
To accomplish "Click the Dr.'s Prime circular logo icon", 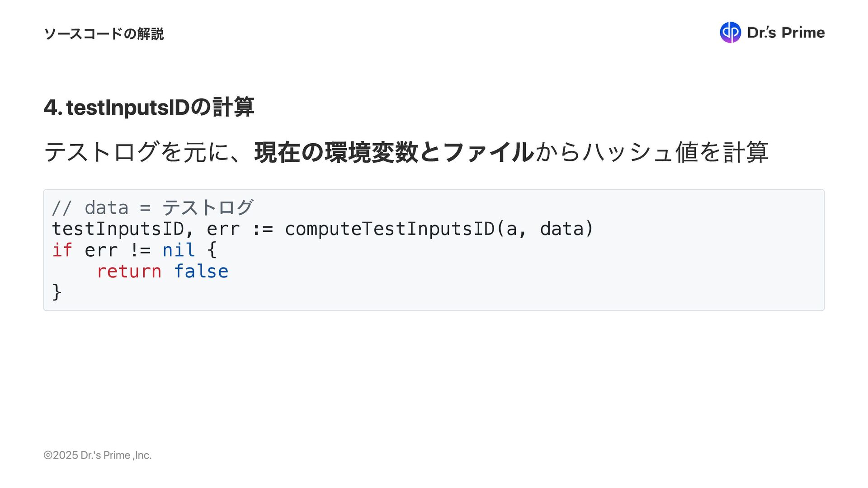I will point(730,33).
